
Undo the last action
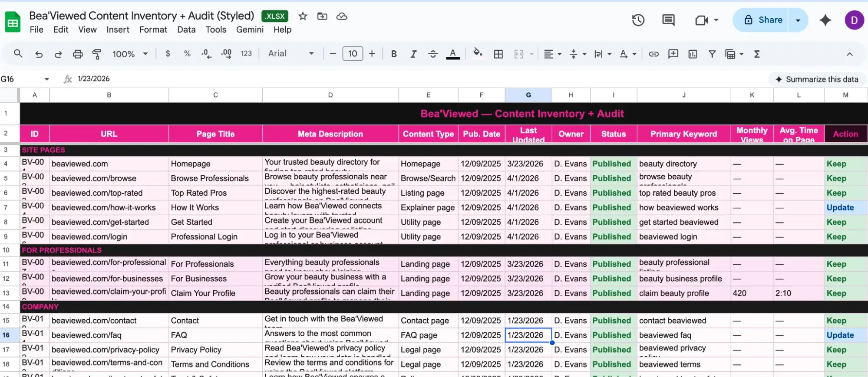click(39, 54)
